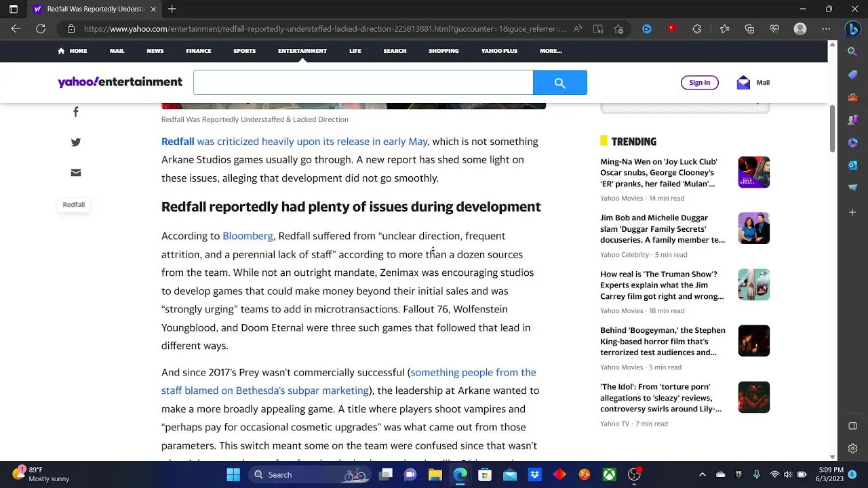The image size is (868, 488).
Task: Click the address bar URL
Action: click(325, 29)
